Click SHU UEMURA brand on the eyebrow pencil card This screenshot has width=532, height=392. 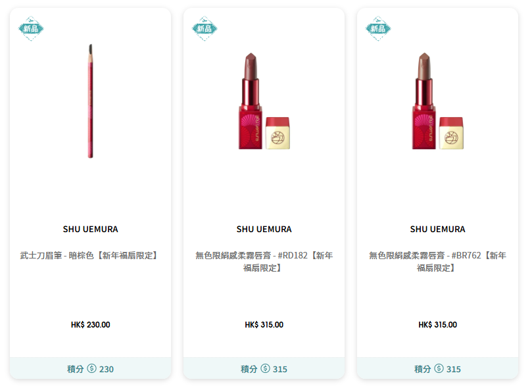tap(91, 230)
